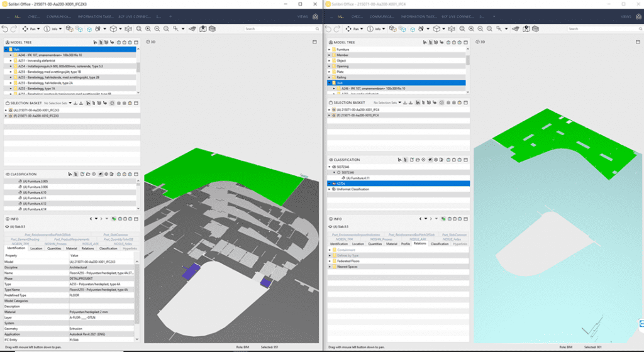The image size is (644, 352).
Task: Expand Uniformat Classification in the right Classification panel
Action: click(329, 189)
